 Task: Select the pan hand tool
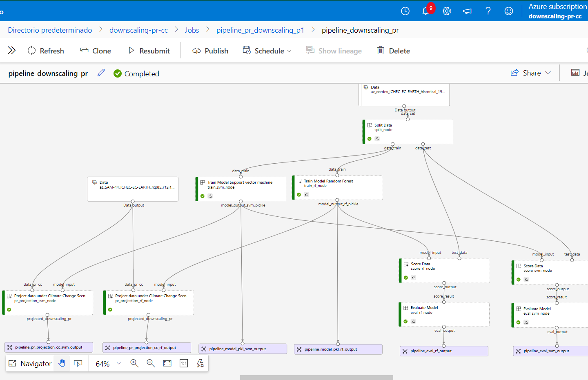pos(62,363)
